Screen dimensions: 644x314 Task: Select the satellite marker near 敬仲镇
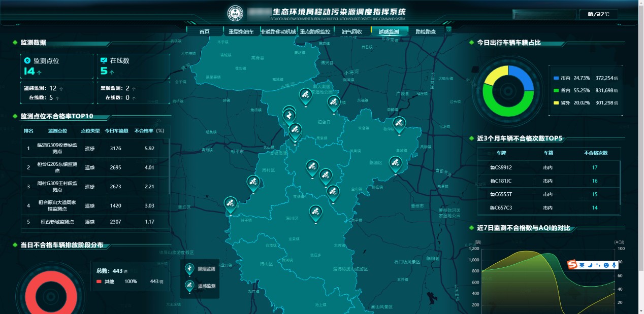click(399, 125)
